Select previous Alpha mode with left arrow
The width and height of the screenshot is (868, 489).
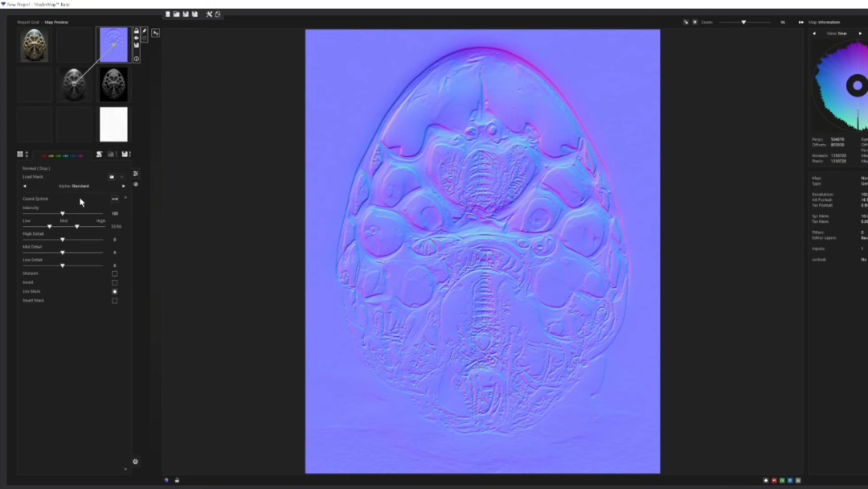pyautogui.click(x=24, y=186)
